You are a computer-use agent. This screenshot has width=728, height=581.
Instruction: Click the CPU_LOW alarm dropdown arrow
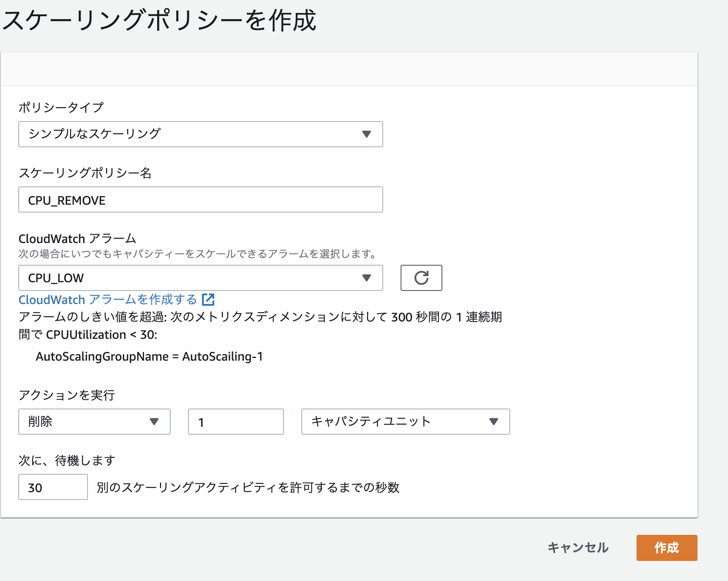pyautogui.click(x=367, y=278)
